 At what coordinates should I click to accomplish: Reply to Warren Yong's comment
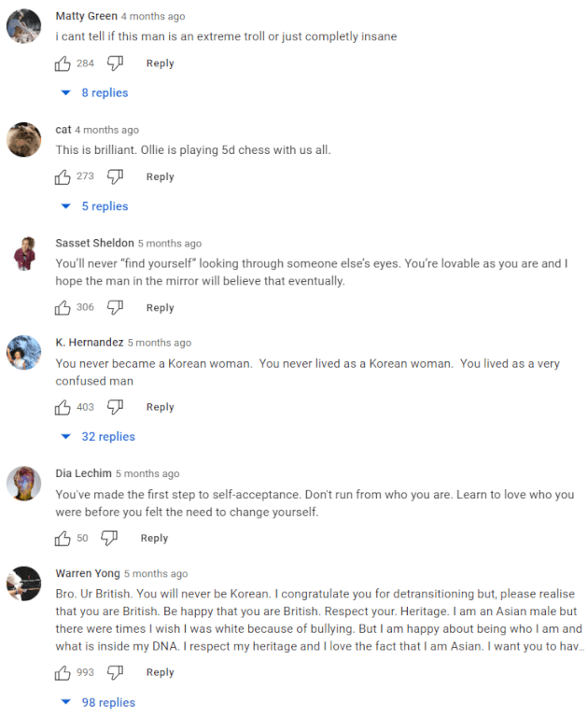160,672
